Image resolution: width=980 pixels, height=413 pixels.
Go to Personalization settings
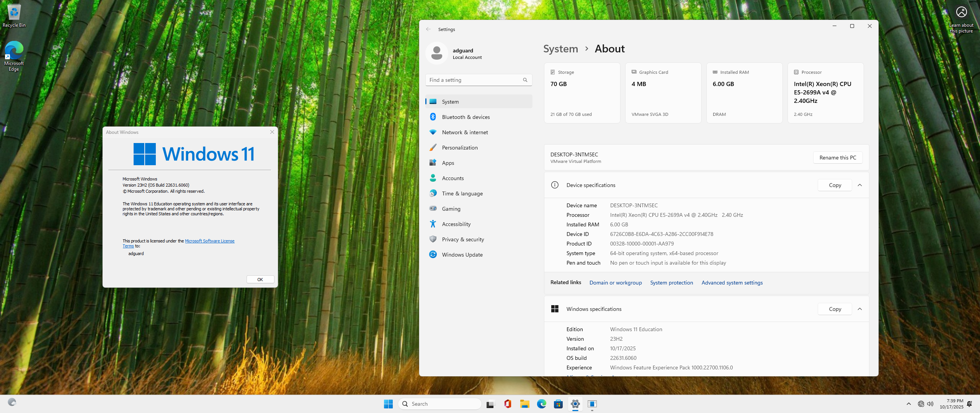(459, 148)
